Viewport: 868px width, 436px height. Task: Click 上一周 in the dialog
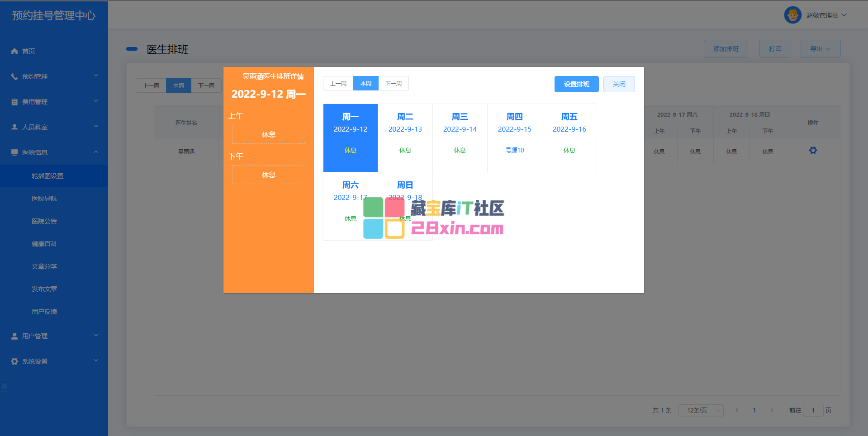click(338, 83)
